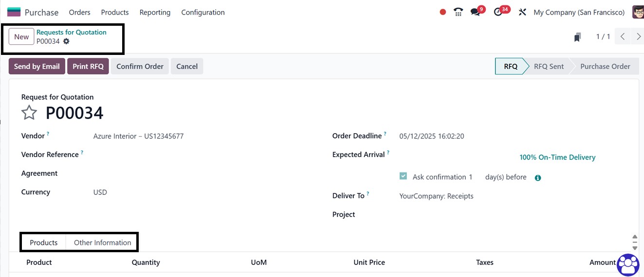644x277 pixels.
Task: Click the bookmark icon near the pager
Action: click(577, 37)
